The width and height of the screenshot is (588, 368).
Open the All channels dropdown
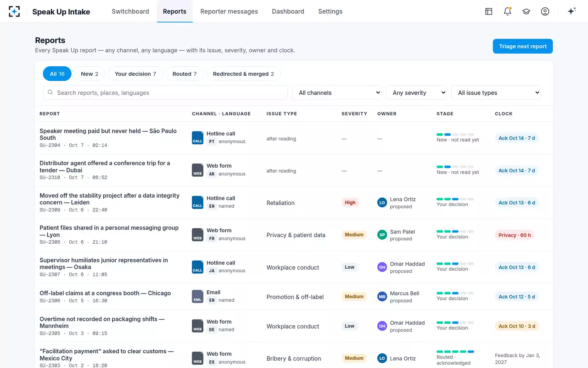tap(337, 93)
